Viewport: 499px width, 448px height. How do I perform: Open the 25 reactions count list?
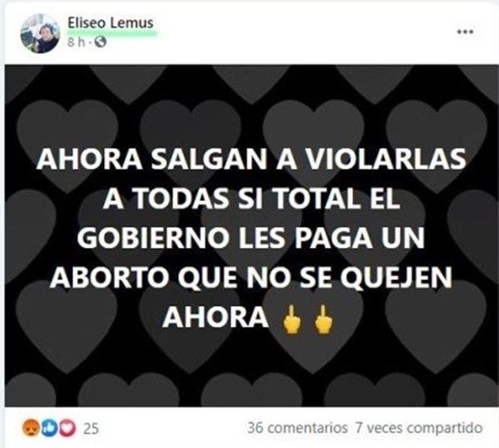(x=91, y=429)
